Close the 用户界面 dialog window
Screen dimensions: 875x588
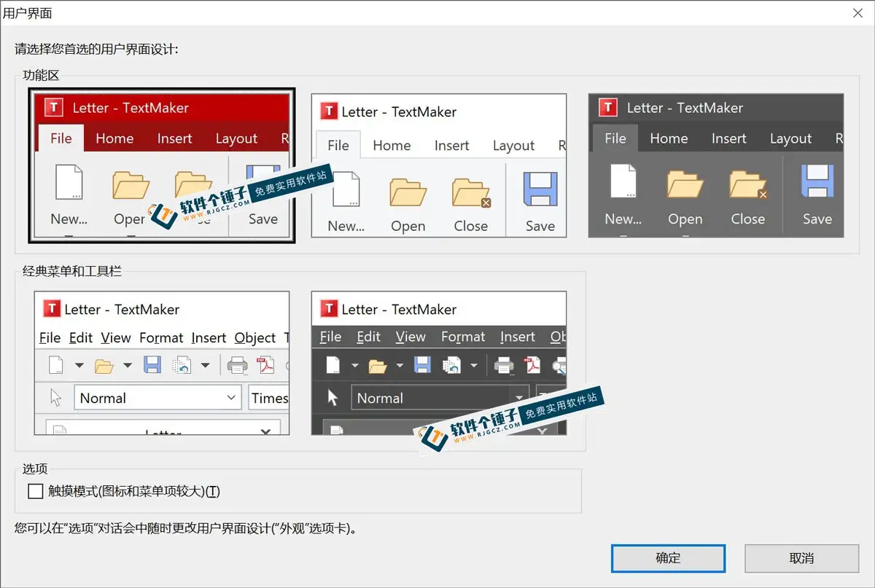857,13
